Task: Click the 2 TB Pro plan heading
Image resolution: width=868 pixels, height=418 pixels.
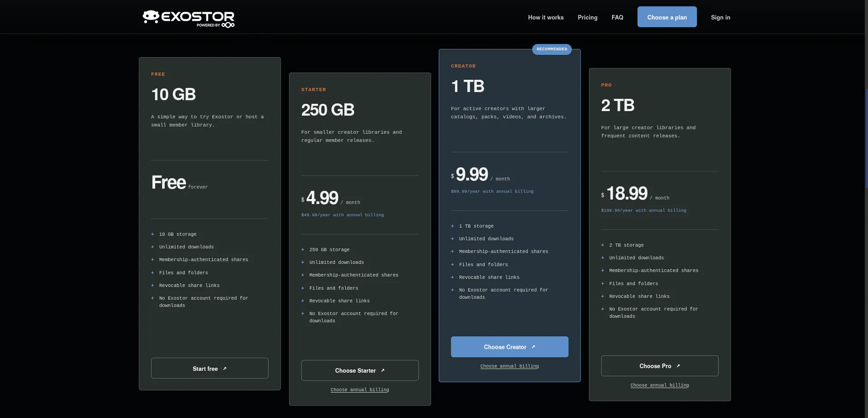Action: (x=618, y=106)
